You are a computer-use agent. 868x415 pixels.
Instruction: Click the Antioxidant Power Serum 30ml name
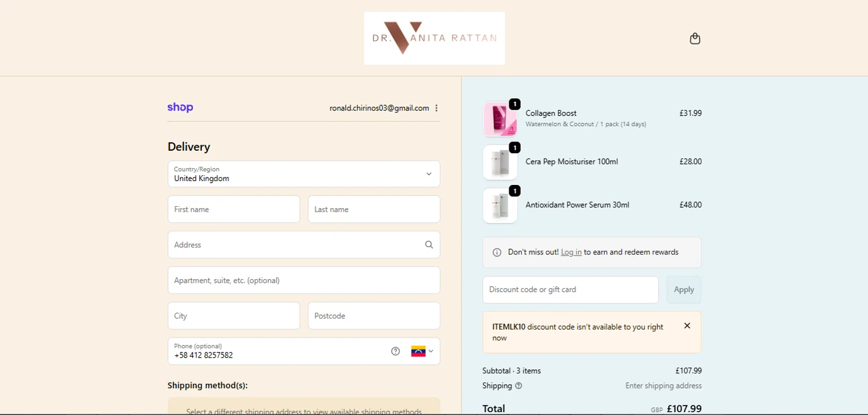577,205
